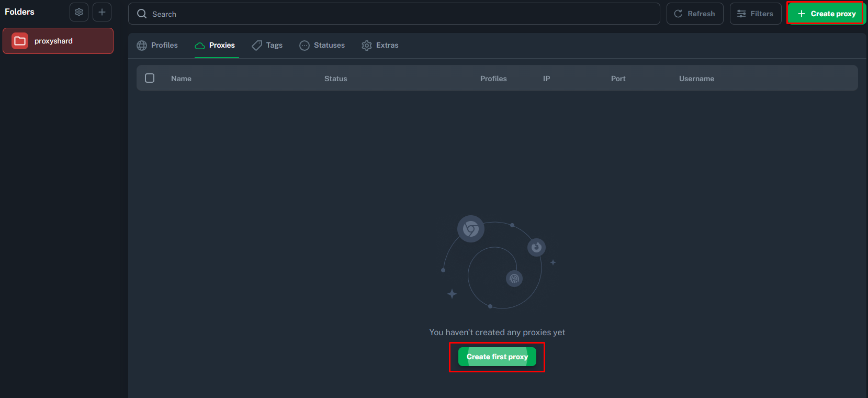Click the Chrome icon in the empty-state illustration
Viewport: 868px width, 398px height.
pyautogui.click(x=471, y=229)
